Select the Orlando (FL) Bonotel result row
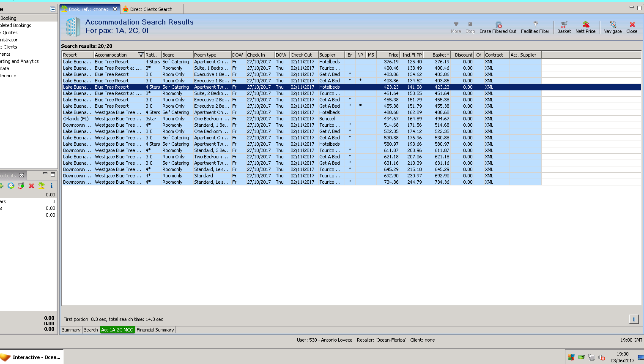The height and width of the screenshot is (364, 644). point(211,119)
